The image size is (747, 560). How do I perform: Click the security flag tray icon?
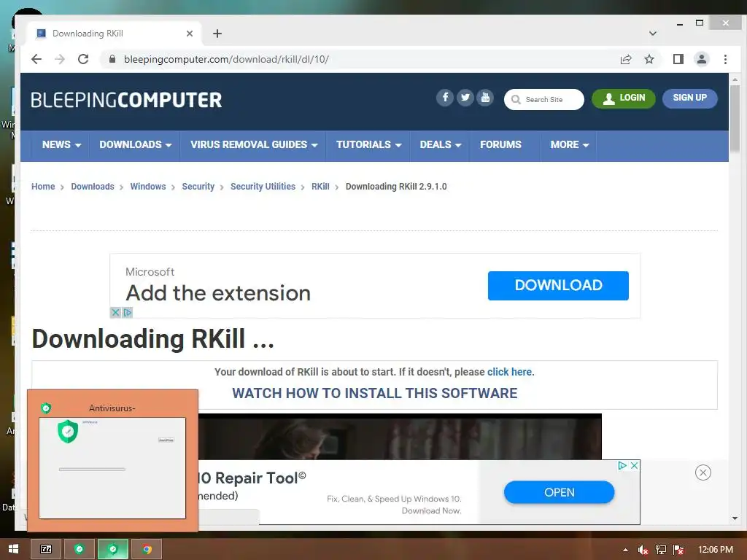coord(678,550)
